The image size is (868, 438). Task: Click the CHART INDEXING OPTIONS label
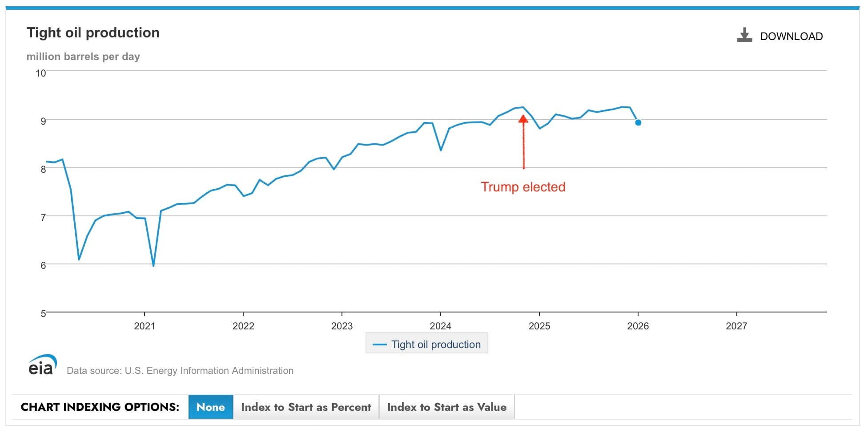pyautogui.click(x=100, y=407)
